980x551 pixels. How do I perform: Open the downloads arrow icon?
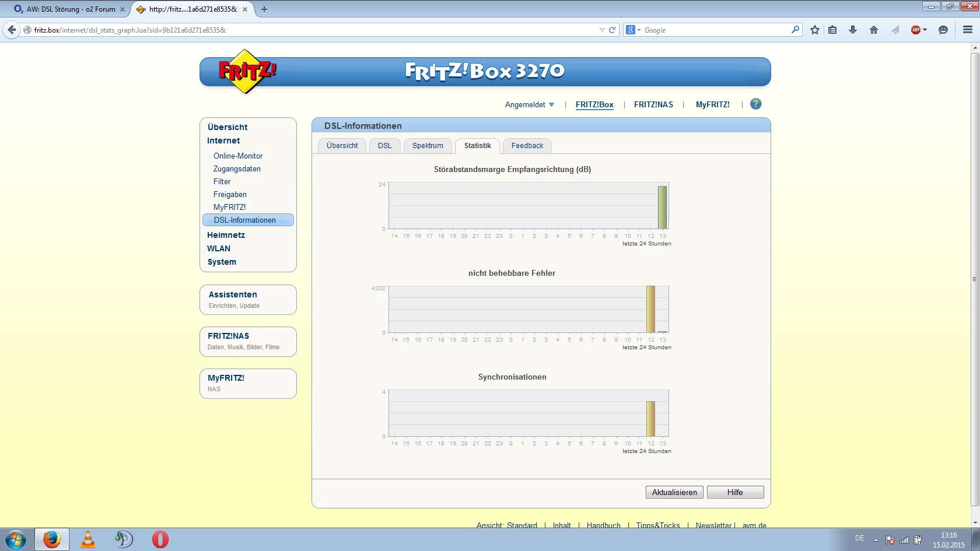pos(853,30)
